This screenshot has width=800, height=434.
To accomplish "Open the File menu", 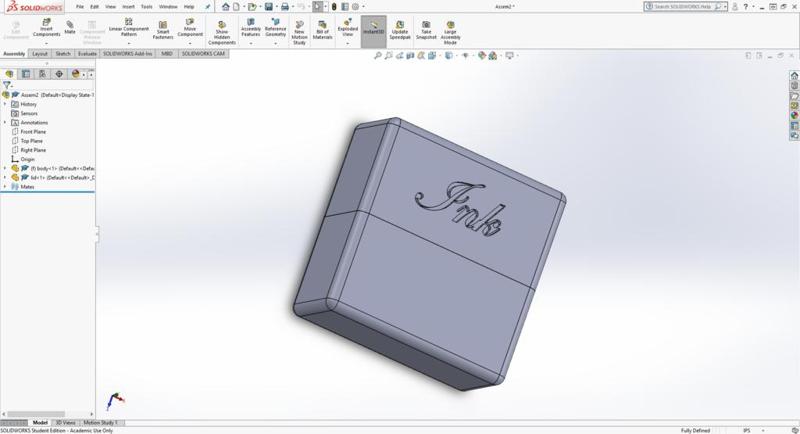I will [80, 7].
